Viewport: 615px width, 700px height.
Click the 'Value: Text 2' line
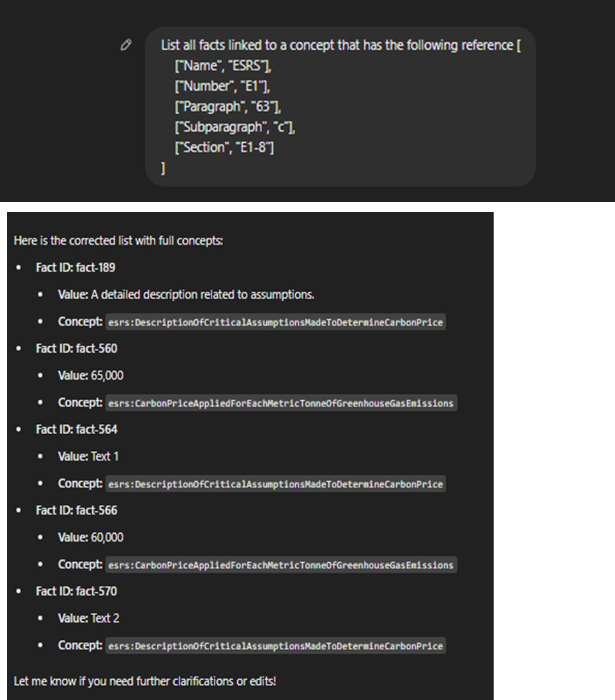click(89, 619)
